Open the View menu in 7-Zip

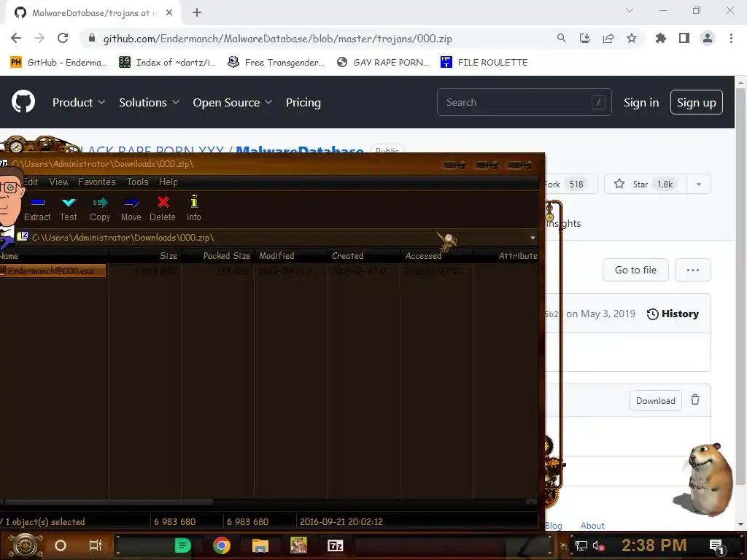pos(58,182)
